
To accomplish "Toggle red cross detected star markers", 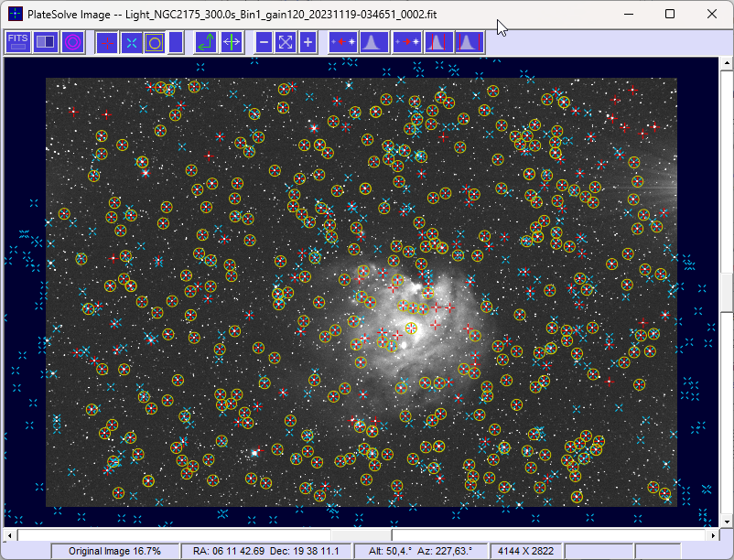I will (x=107, y=43).
